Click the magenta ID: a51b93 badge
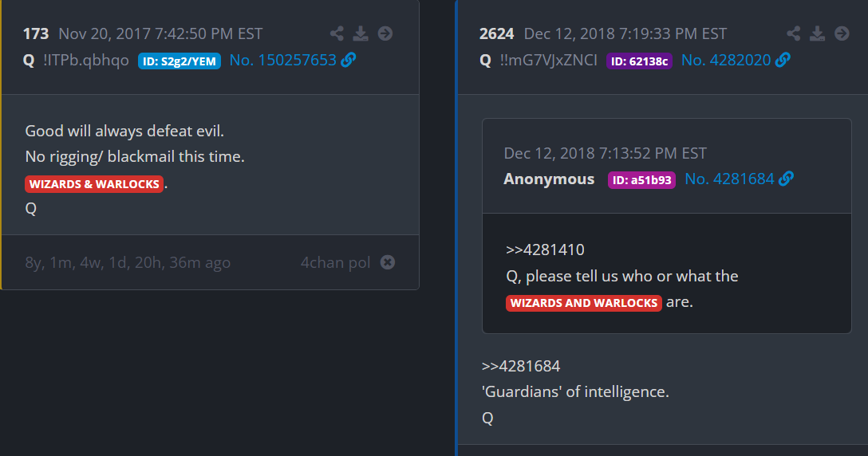 641,180
